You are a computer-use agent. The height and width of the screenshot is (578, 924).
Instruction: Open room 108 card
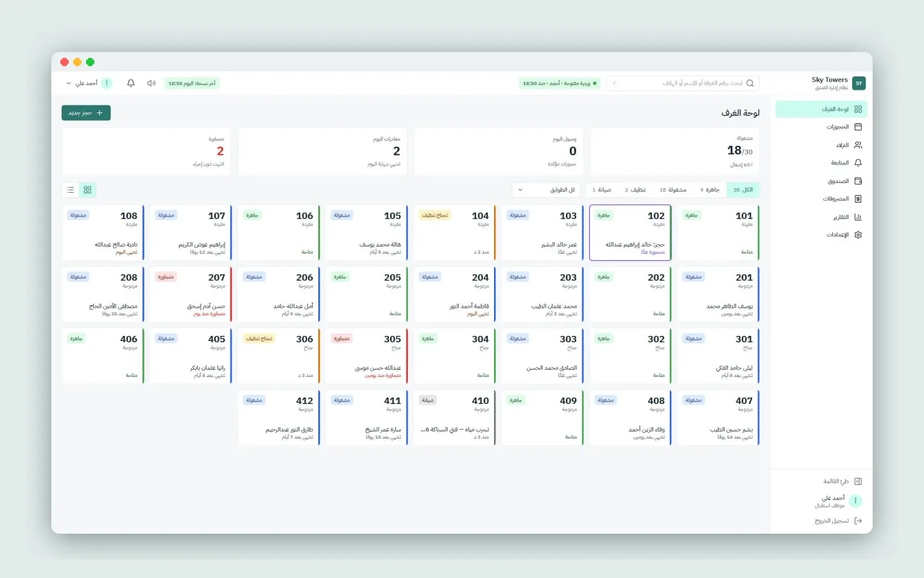tap(103, 232)
